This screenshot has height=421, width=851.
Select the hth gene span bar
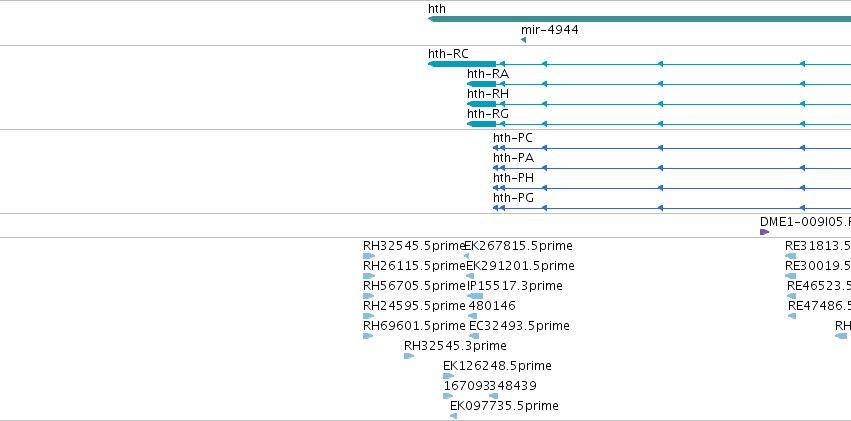coord(639,19)
